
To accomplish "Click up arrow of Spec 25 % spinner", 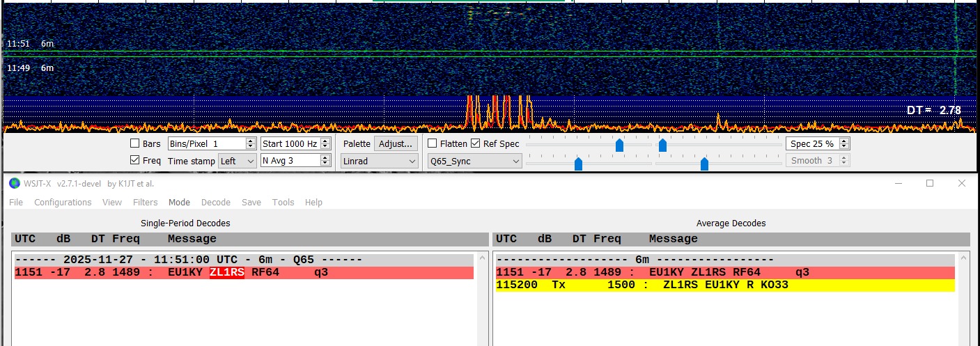I will point(844,141).
